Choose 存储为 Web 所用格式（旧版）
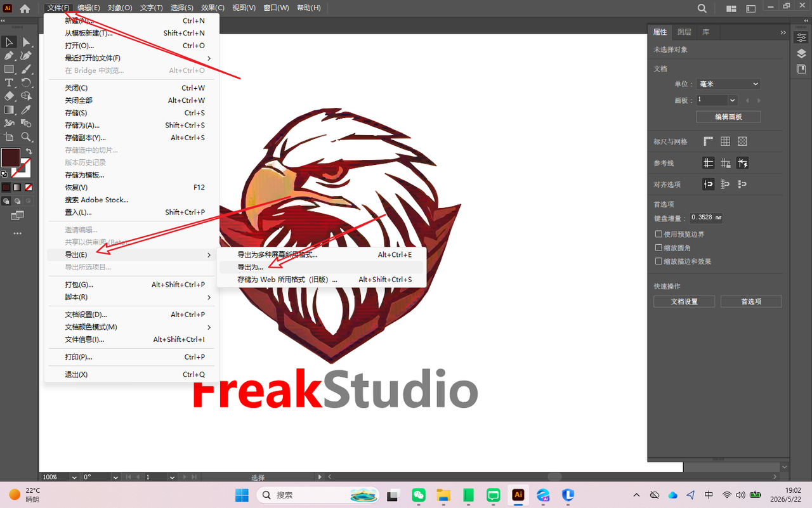Screen dimensions: 812x508 click(x=322, y=280)
